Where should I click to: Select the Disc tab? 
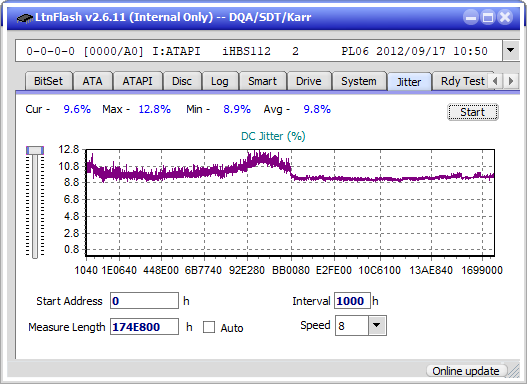182,81
